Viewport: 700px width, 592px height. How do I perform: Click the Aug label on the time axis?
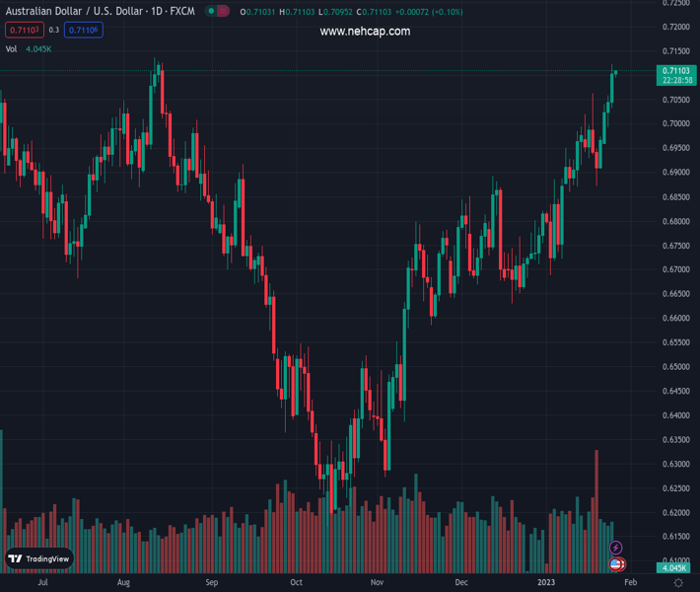click(x=123, y=583)
